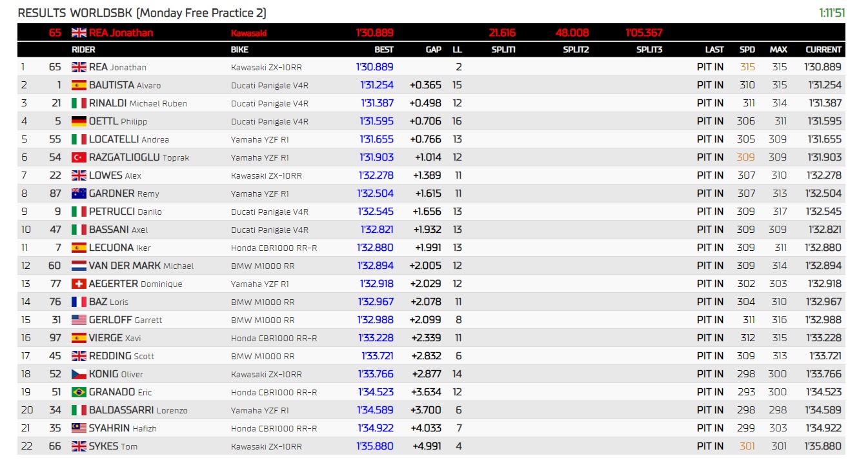The image size is (868, 465).
Task: Click the US flag beside GERLOFF Garrett
Action: coord(79,319)
